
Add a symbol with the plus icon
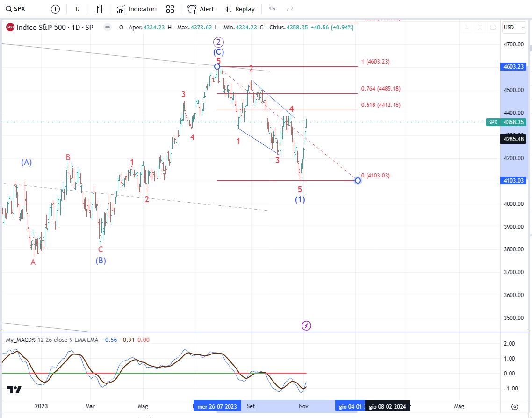click(x=55, y=9)
